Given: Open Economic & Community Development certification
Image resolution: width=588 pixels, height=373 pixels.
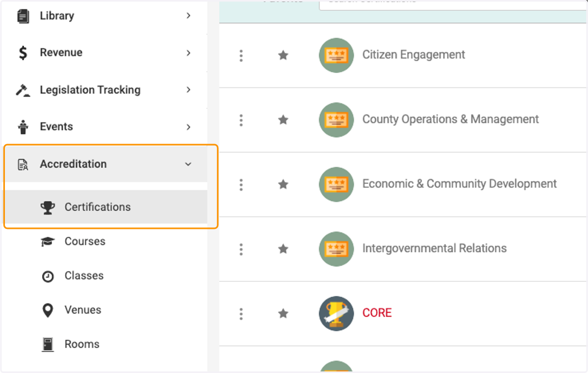Looking at the screenshot, I should pos(459,184).
